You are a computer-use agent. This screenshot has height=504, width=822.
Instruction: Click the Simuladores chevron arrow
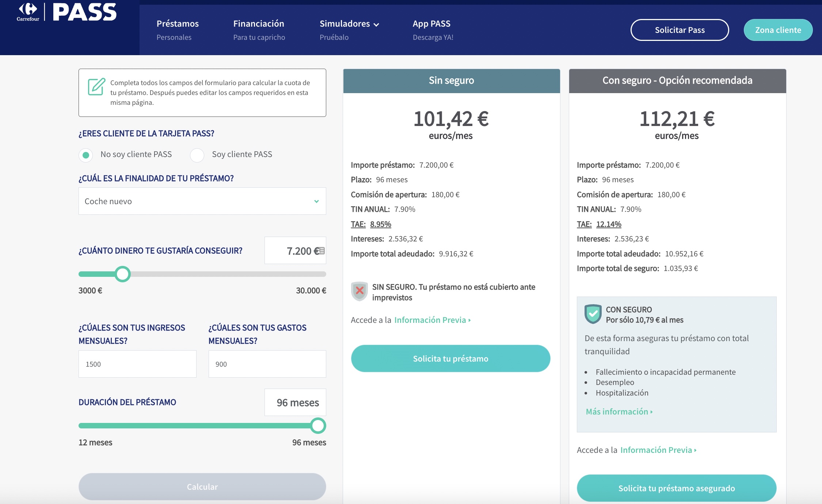click(377, 24)
